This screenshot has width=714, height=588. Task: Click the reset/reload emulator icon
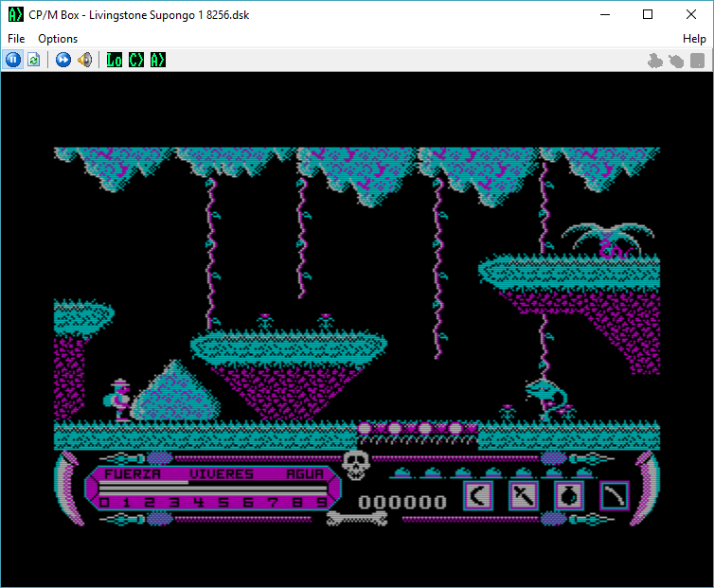[x=34, y=60]
